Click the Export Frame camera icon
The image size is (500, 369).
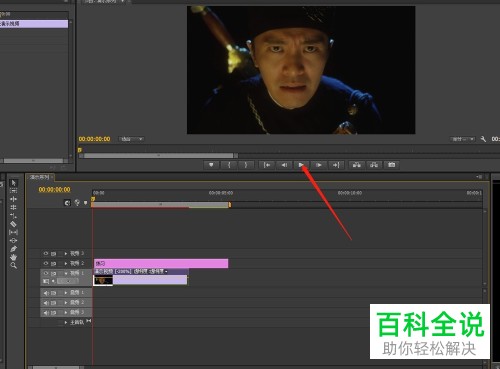click(392, 165)
